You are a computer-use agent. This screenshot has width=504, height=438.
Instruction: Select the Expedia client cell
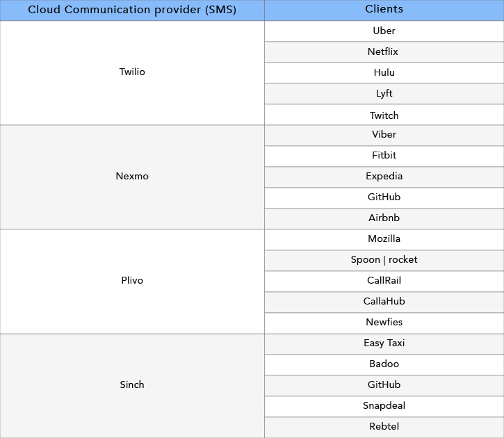click(384, 177)
